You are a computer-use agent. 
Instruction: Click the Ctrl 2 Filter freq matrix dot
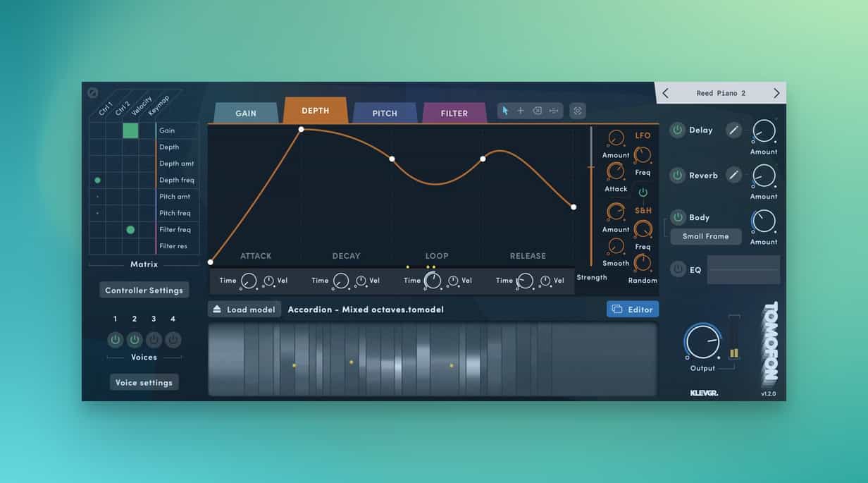point(130,229)
